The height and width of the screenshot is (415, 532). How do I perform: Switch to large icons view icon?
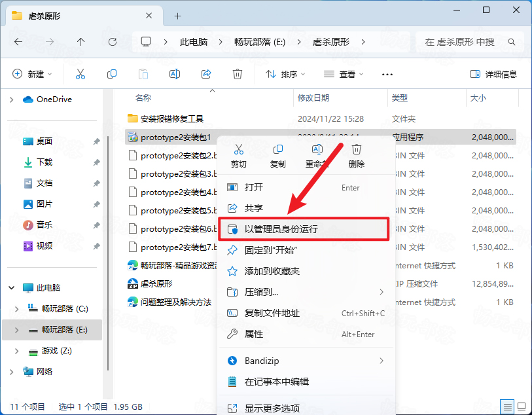521,406
